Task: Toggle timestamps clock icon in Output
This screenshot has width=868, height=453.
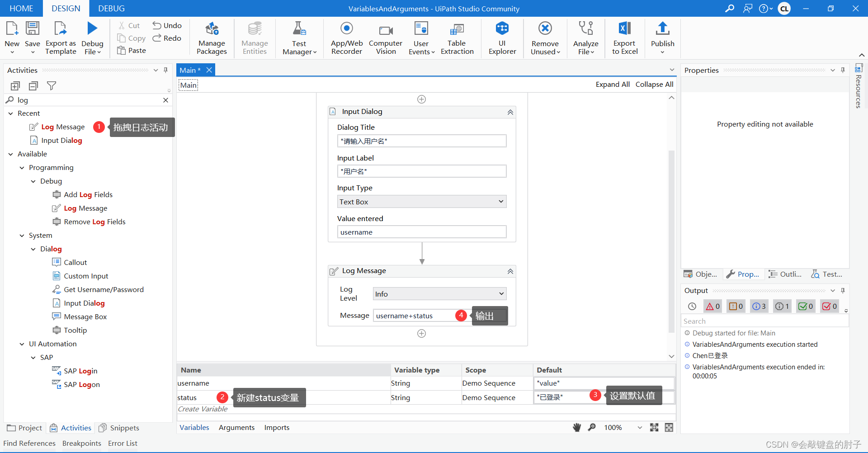Action: tap(692, 307)
